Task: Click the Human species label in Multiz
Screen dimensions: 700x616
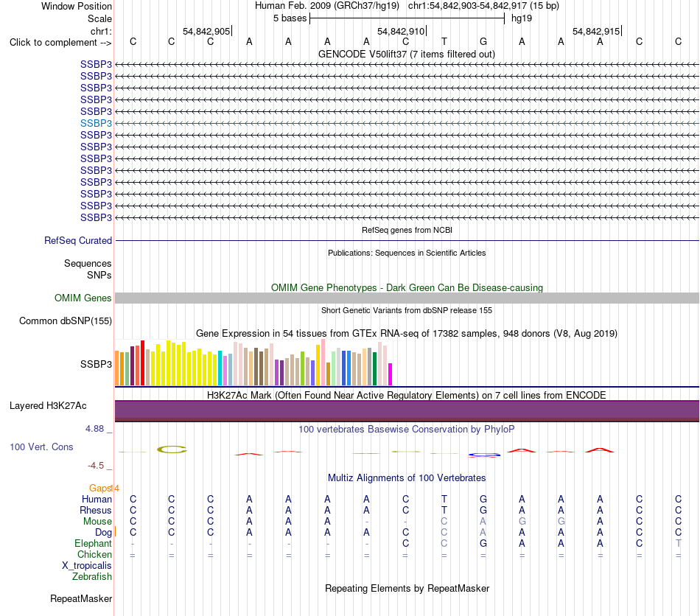Action: point(97,499)
